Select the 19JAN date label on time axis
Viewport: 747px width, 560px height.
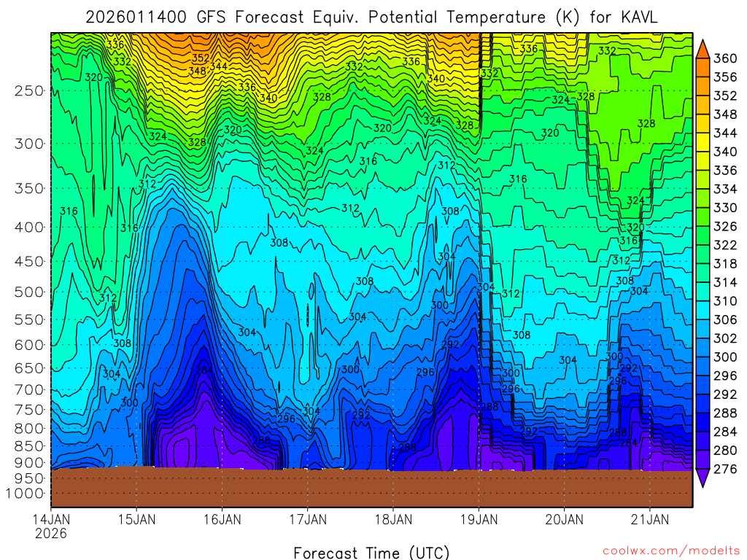pos(479,519)
